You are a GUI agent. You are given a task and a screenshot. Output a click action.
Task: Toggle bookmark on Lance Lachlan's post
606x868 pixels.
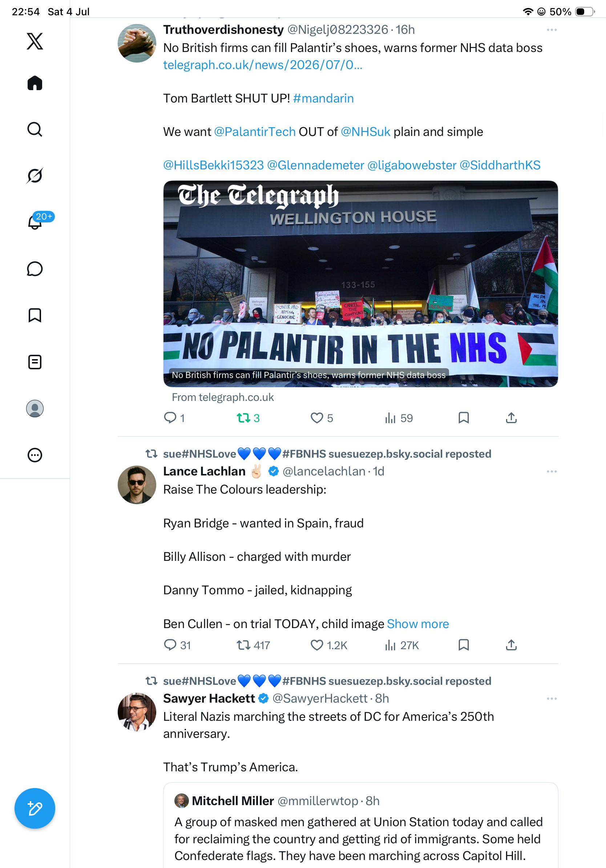(464, 644)
